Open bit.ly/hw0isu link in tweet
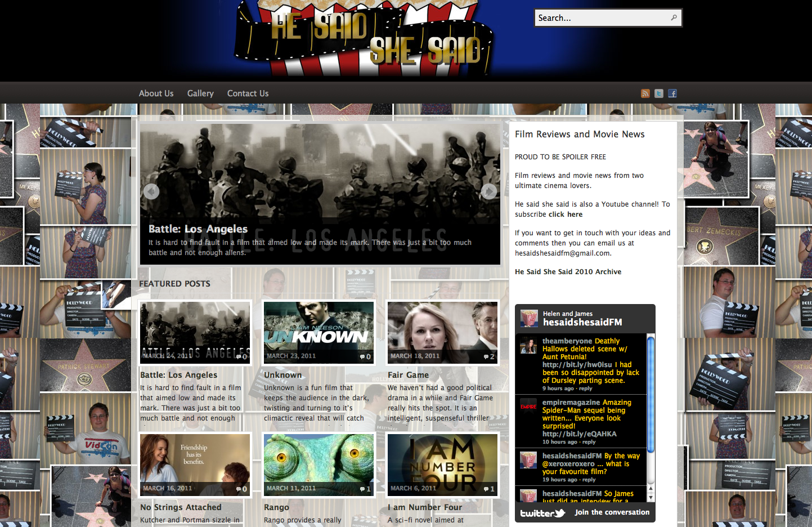The height and width of the screenshot is (527, 812). (x=577, y=365)
